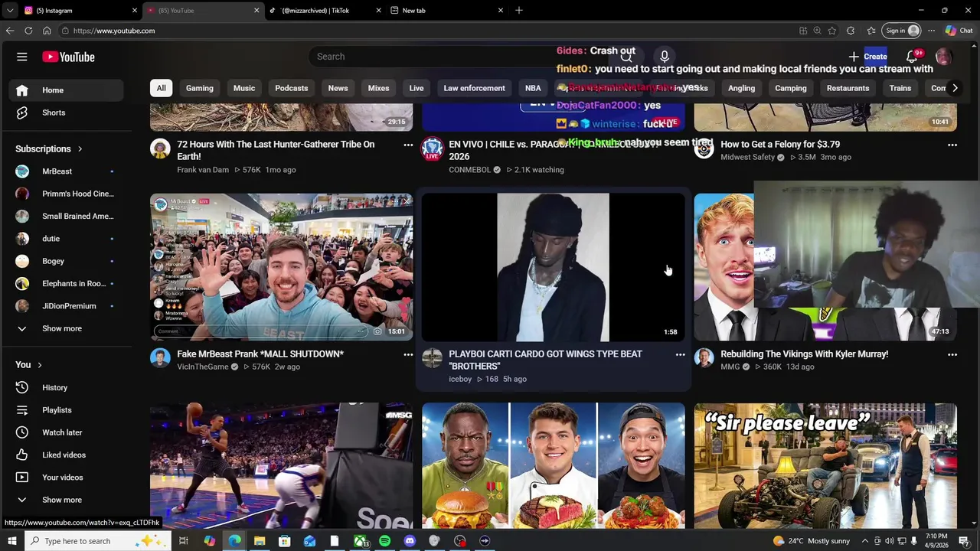Open more options for Rebuilding The Vikings

point(952,354)
